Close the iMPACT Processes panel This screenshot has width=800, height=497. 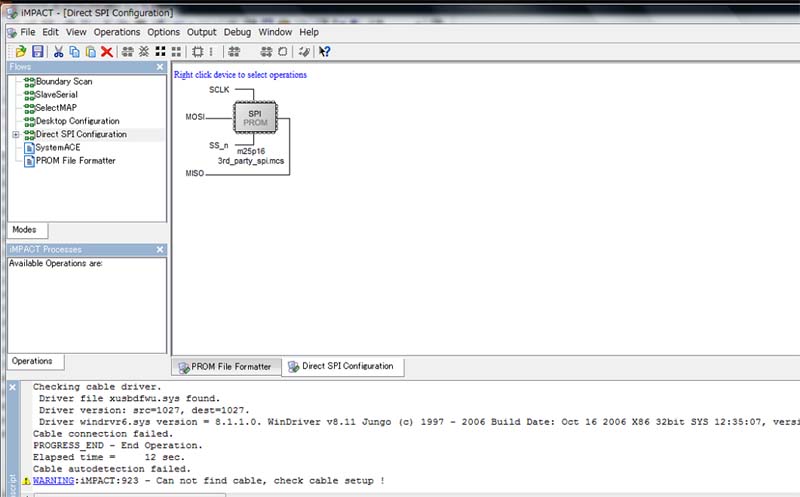[x=160, y=250]
